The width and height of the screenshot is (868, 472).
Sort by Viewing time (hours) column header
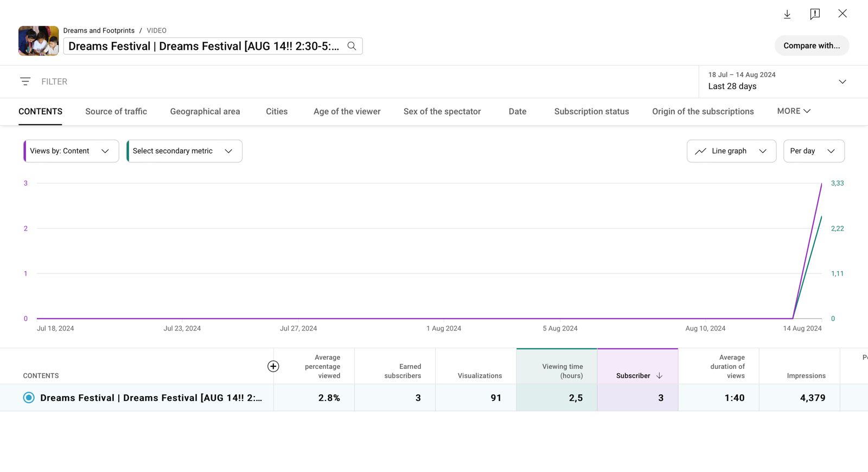tap(562, 371)
